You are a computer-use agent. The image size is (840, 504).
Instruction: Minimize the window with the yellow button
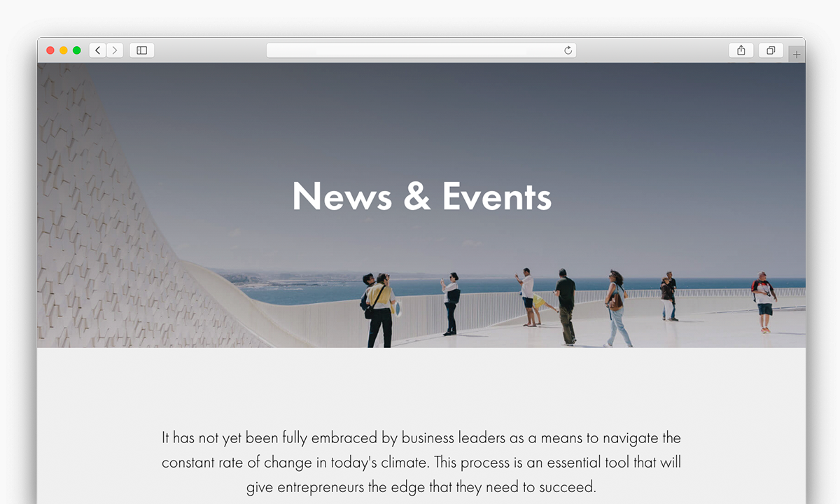click(x=64, y=50)
